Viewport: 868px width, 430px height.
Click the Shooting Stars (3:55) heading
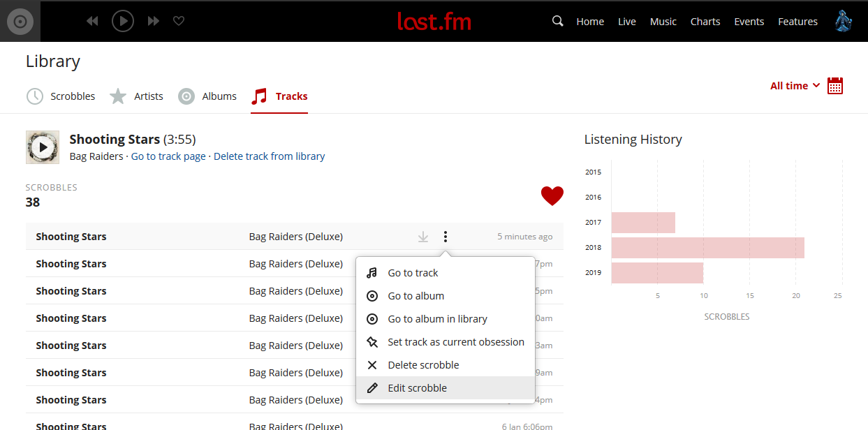click(133, 139)
